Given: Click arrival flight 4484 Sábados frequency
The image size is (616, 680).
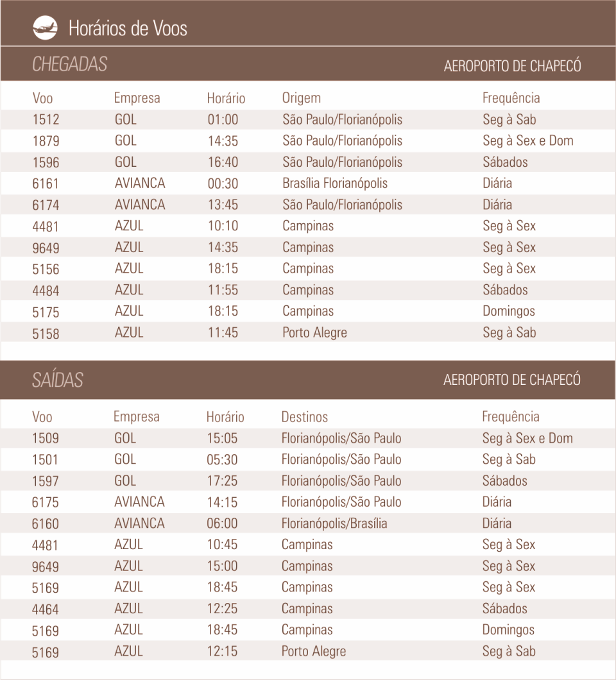Looking at the screenshot, I should (506, 290).
